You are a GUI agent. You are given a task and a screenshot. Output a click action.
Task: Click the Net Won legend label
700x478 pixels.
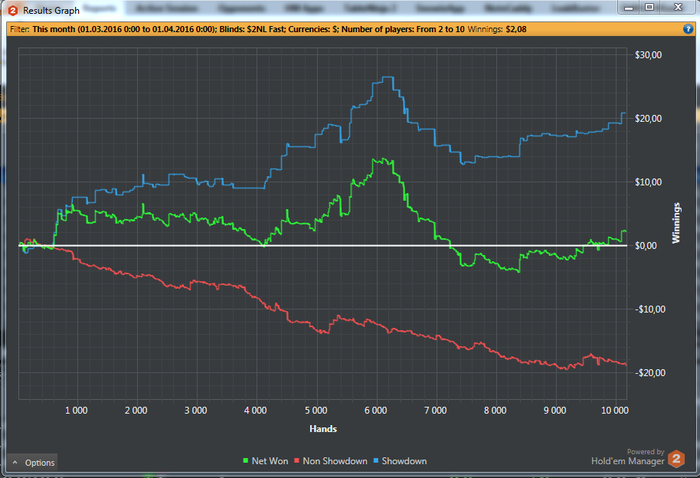pyautogui.click(x=270, y=461)
